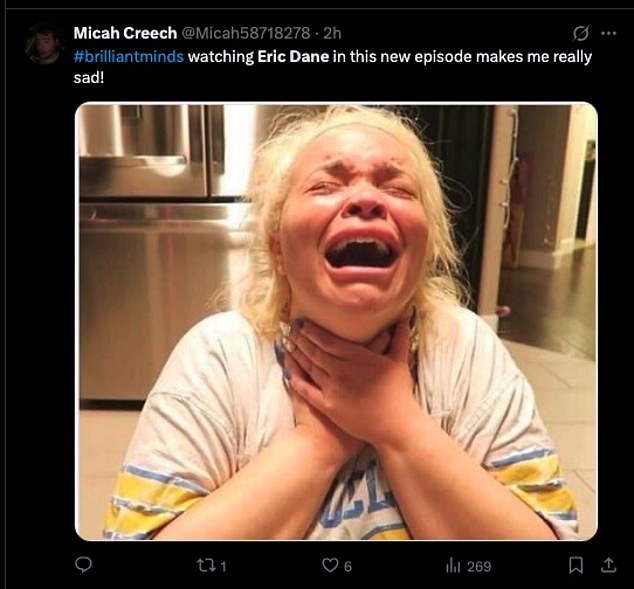Click Micah Creech's profile avatar
Viewport: 634px width, 589px height.
coord(45,43)
